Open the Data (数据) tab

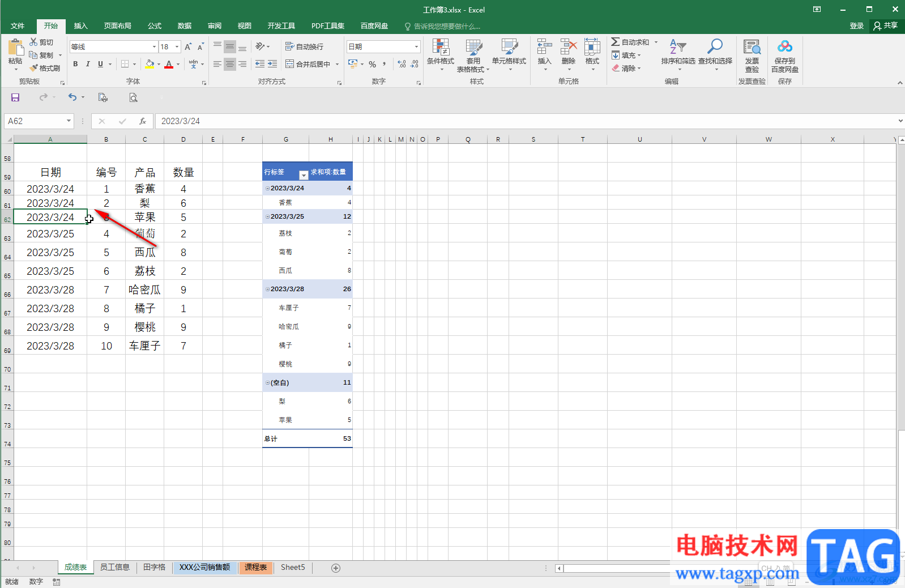[185, 26]
